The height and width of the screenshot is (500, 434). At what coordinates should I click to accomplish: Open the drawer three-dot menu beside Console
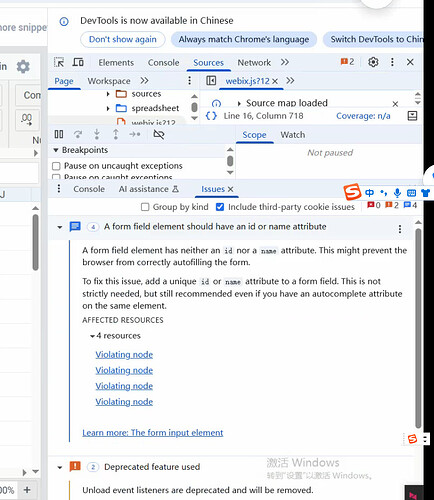click(59, 189)
